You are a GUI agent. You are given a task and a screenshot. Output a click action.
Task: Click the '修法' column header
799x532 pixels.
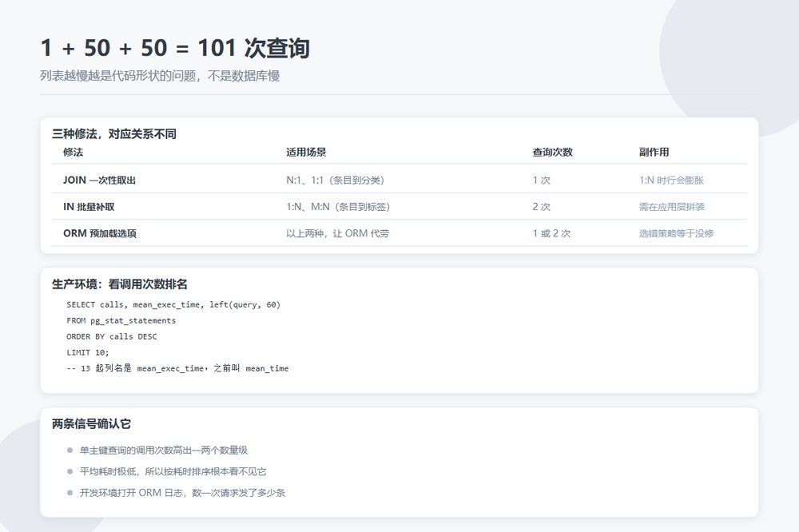[x=74, y=152]
